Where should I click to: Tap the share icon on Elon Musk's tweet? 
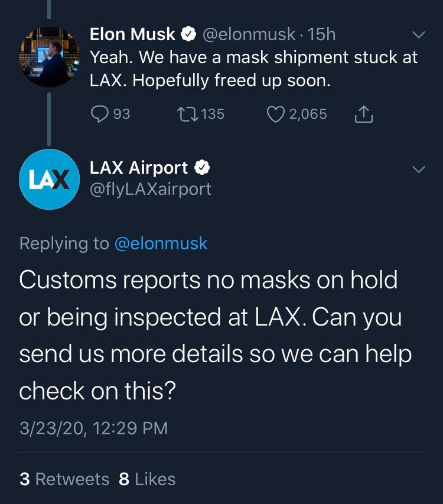tap(363, 114)
